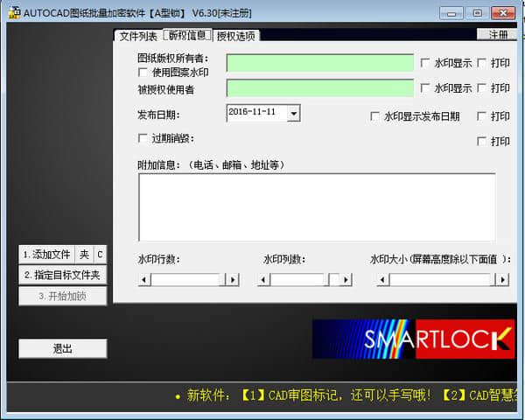This screenshot has width=525, height=420.
Task: Click the app icon in title bar
Action: [x=14, y=13]
